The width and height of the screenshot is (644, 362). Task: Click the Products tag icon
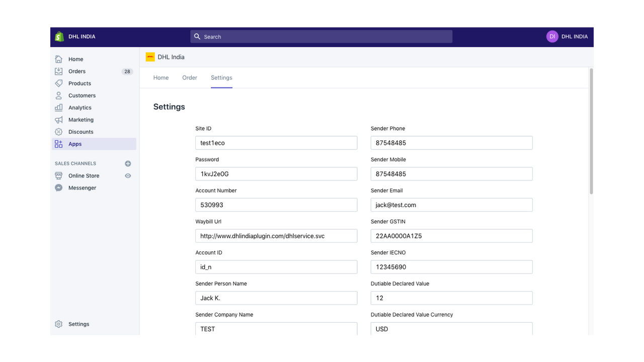click(x=59, y=83)
